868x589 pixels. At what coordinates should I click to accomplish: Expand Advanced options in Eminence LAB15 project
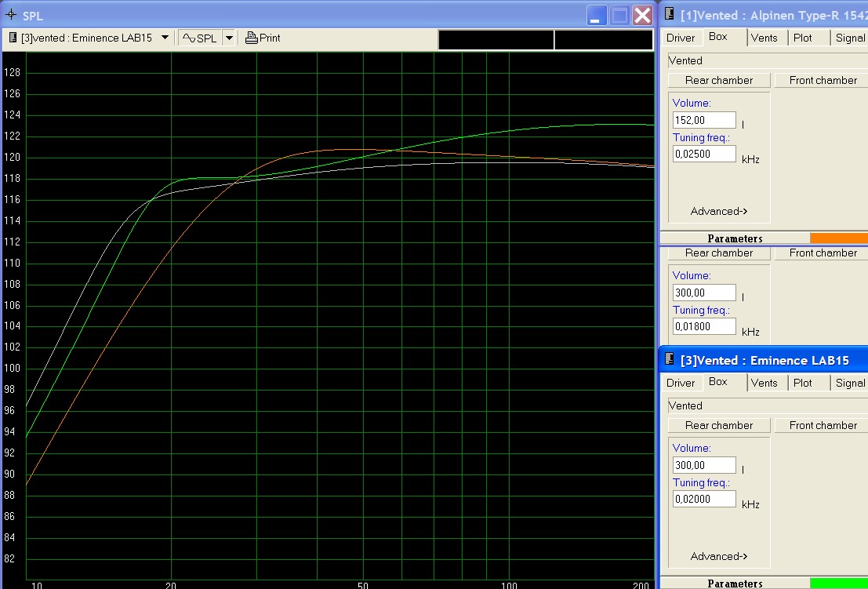pos(719,556)
